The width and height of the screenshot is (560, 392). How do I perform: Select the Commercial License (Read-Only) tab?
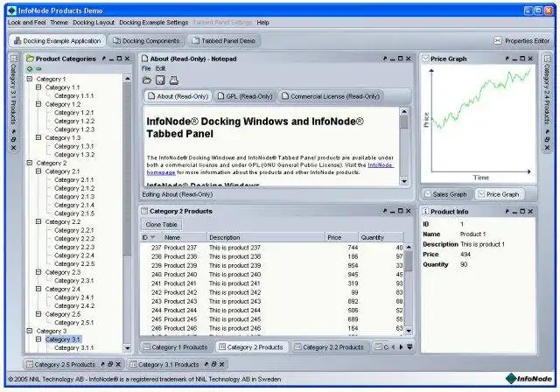[x=331, y=96]
